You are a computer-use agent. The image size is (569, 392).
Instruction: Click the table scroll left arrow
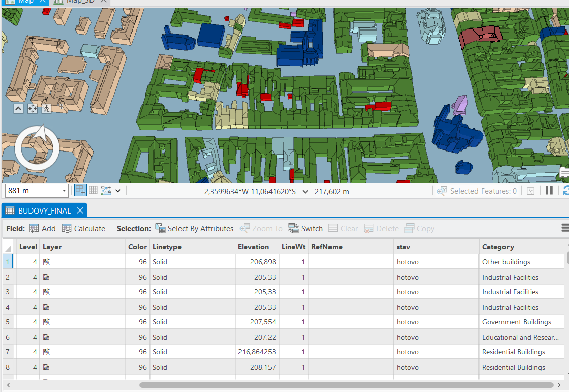pos(8,385)
